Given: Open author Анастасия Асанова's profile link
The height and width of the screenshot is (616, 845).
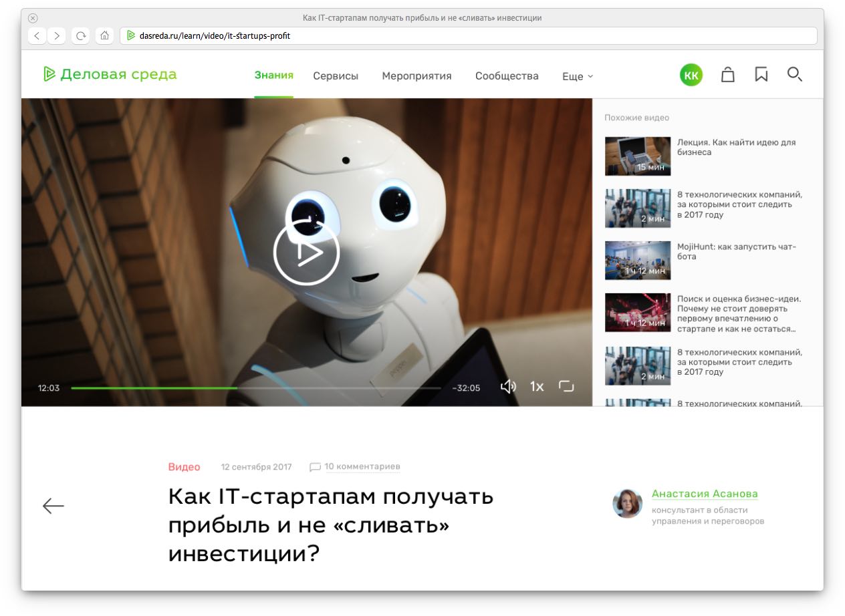Looking at the screenshot, I should pyautogui.click(x=705, y=494).
